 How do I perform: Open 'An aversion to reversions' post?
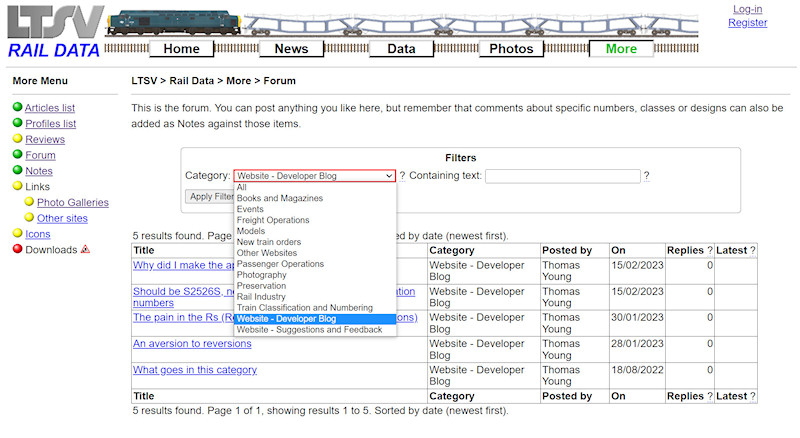pyautogui.click(x=192, y=344)
